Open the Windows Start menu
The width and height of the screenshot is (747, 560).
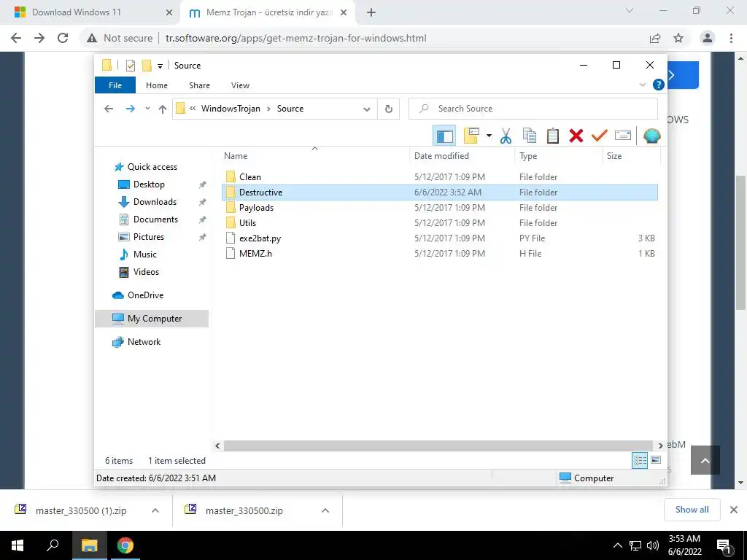18,545
